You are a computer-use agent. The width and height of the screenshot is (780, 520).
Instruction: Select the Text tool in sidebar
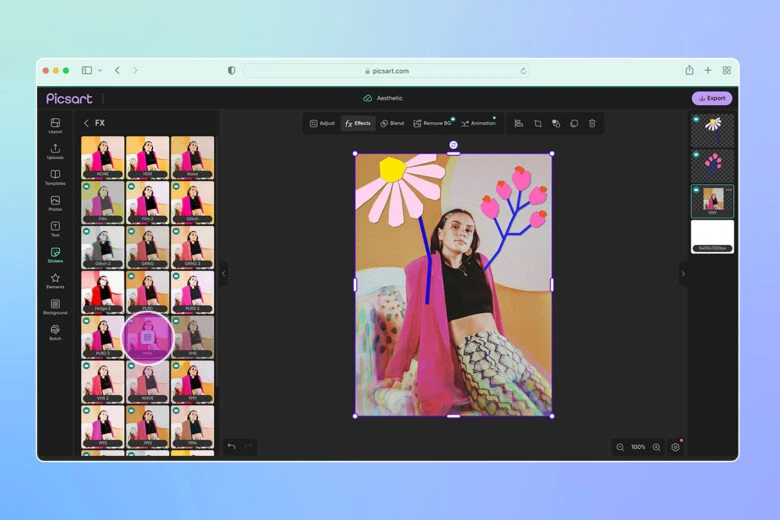[x=55, y=228]
